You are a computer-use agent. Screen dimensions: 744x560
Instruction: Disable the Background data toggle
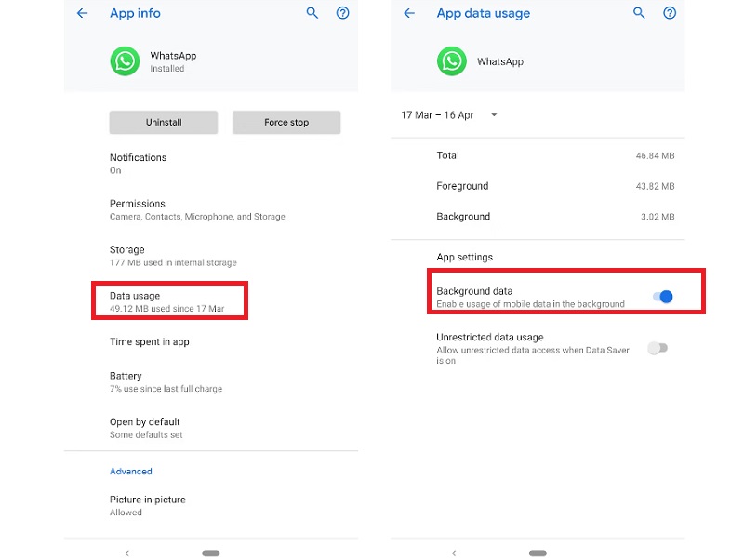662,297
